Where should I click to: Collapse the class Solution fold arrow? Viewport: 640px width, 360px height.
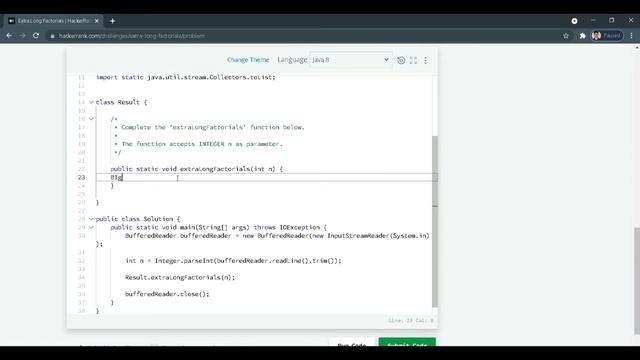(91, 219)
